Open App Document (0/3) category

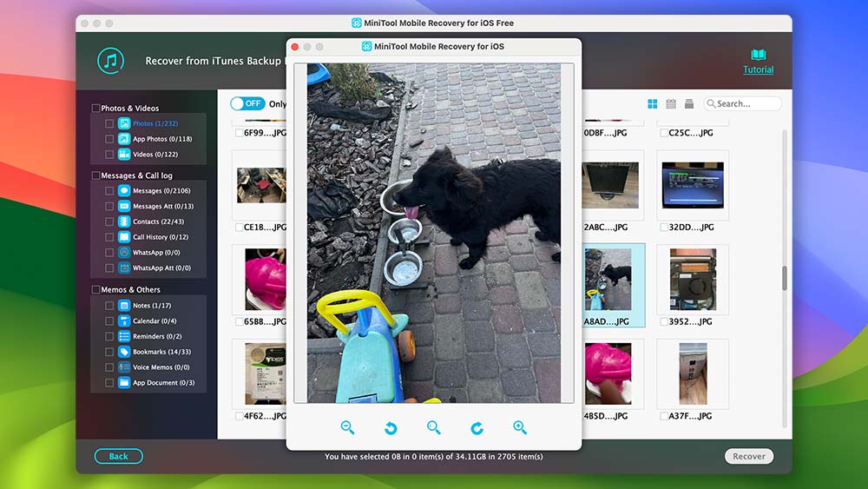click(164, 383)
